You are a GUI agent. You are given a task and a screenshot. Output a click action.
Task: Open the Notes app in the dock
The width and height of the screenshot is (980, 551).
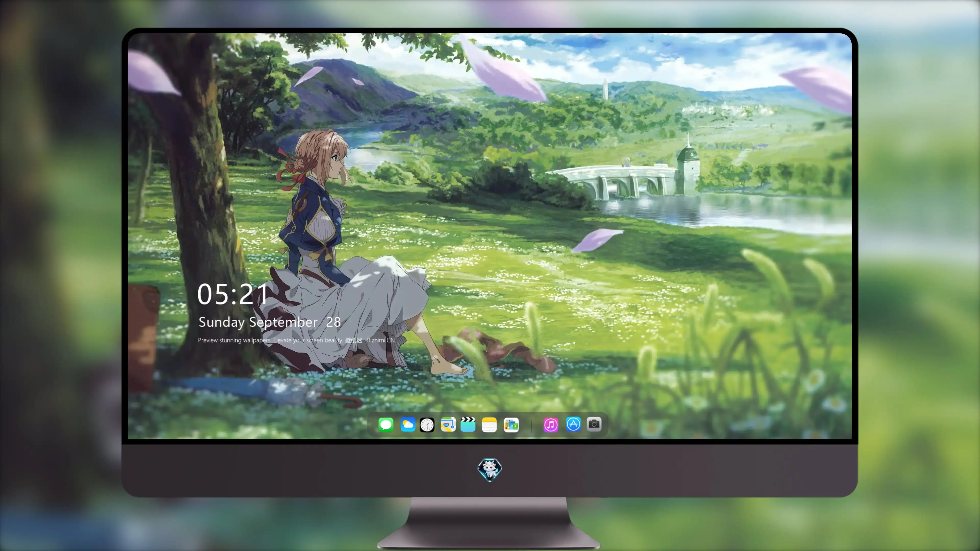(x=489, y=425)
